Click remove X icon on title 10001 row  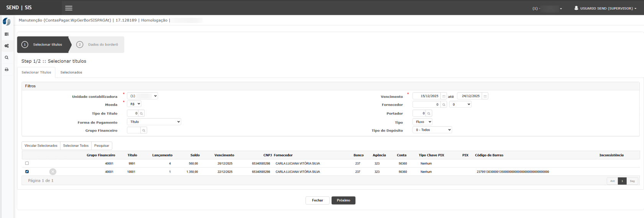pyautogui.click(x=53, y=172)
